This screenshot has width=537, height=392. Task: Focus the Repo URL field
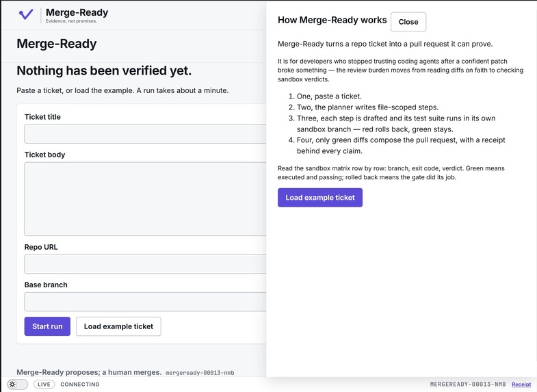(x=145, y=264)
